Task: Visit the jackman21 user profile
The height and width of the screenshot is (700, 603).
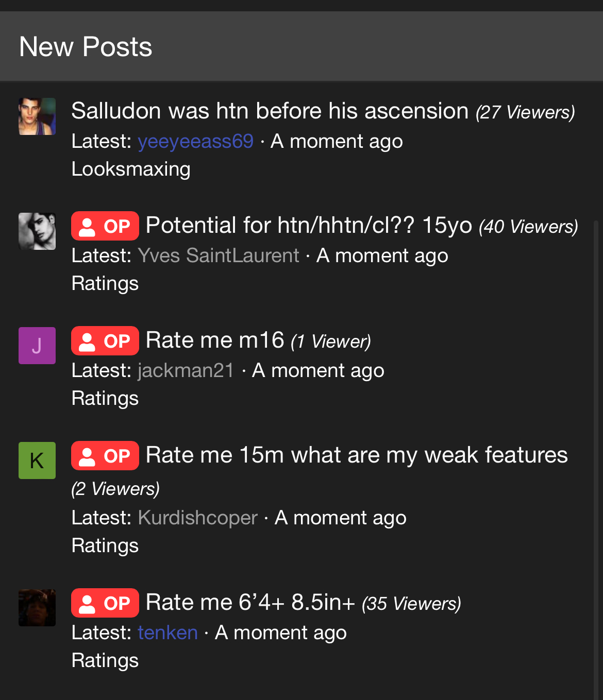Action: point(186,371)
